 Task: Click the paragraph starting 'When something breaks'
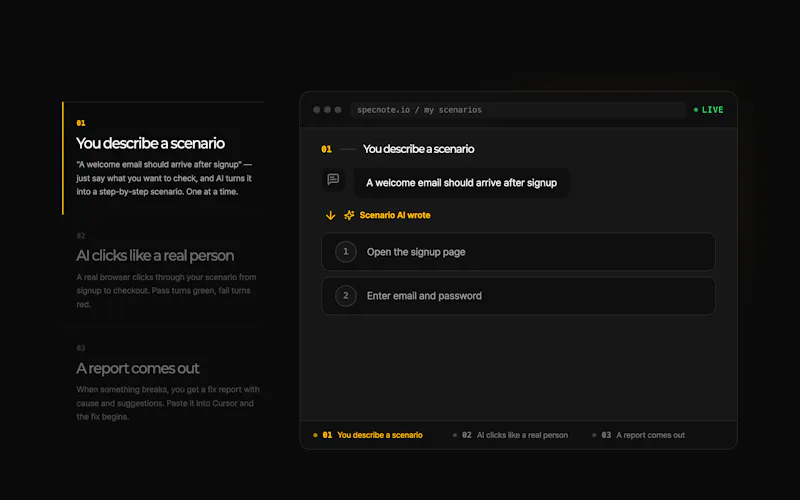[168, 403]
